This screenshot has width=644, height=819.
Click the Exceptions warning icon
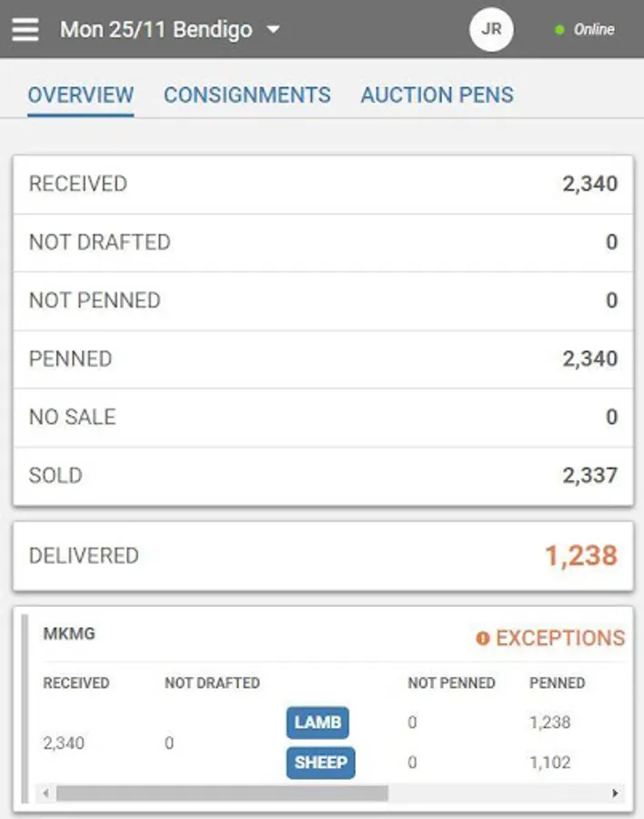pos(483,638)
